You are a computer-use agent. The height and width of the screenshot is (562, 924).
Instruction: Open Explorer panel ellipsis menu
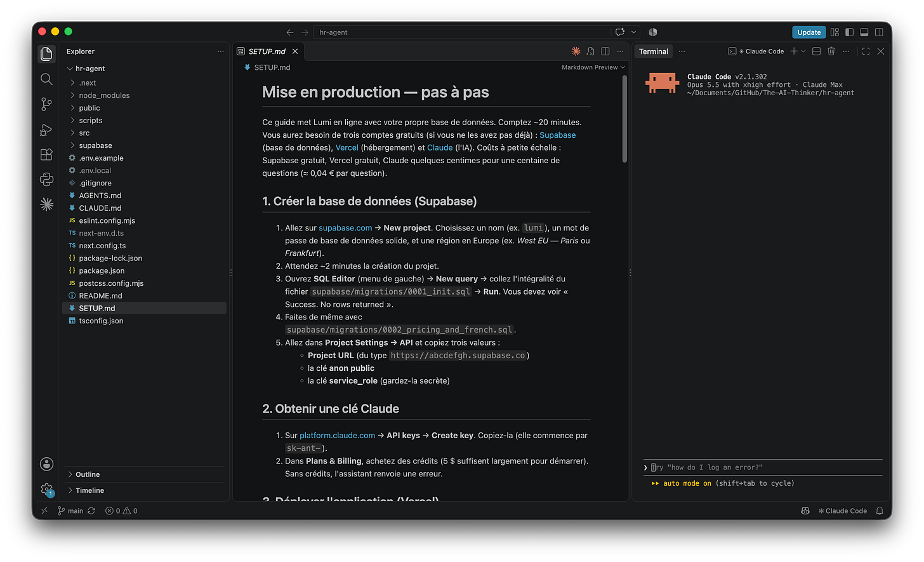(x=220, y=51)
